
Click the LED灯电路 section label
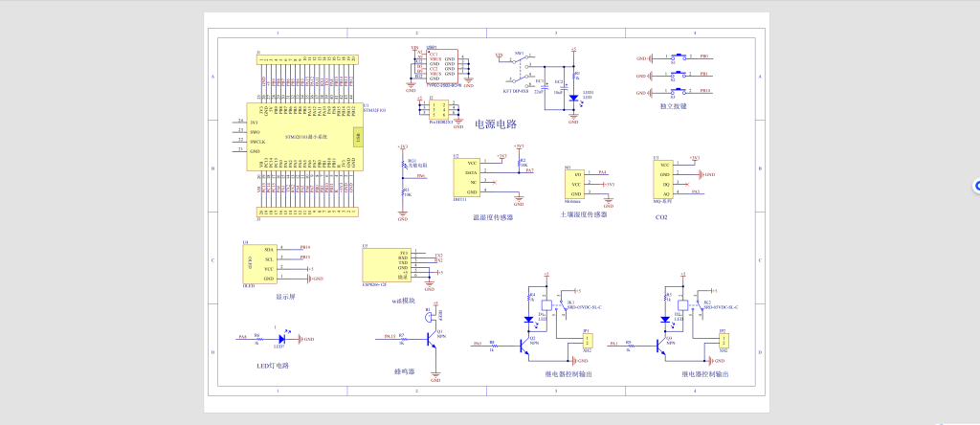pyautogui.click(x=272, y=366)
